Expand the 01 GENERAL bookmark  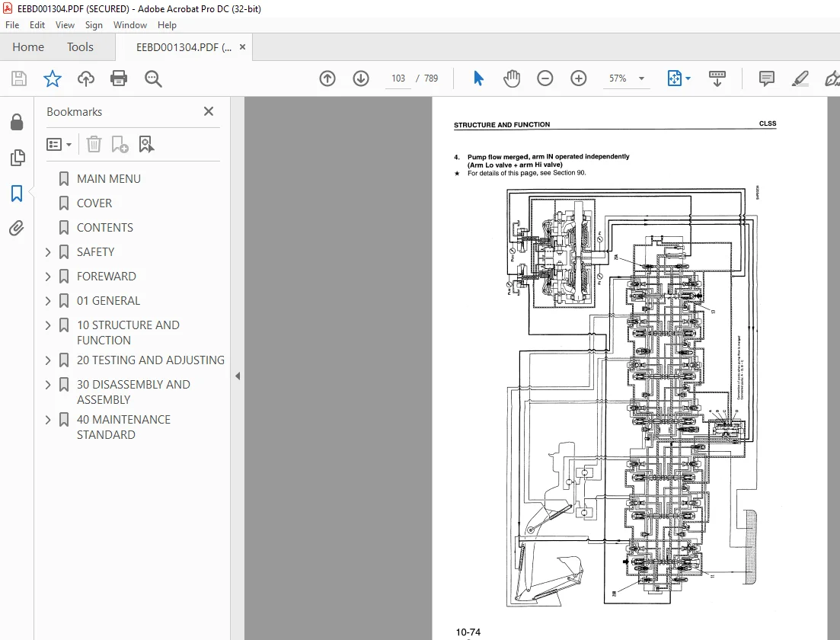(x=48, y=301)
